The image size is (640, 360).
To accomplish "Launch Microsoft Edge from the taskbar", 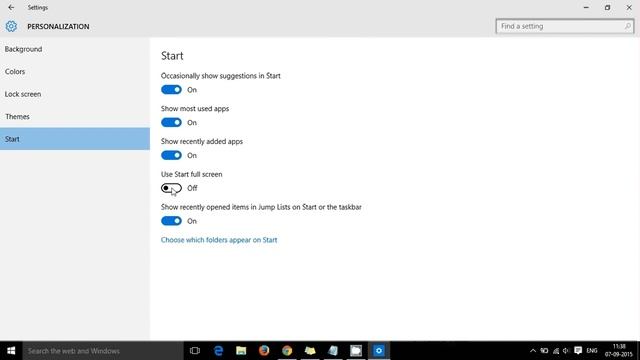I will (218, 351).
